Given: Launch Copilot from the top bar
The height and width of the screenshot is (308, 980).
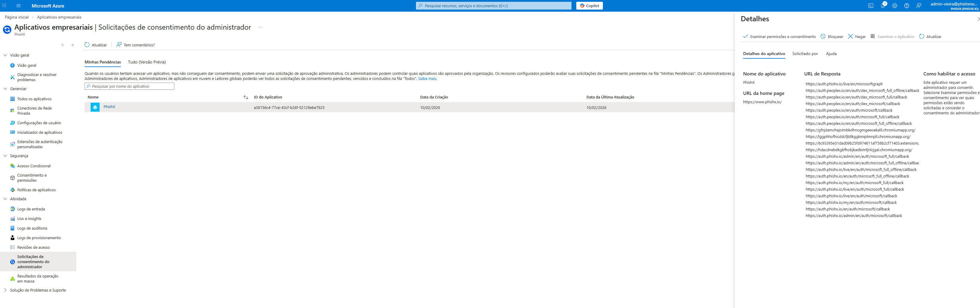Looking at the screenshot, I should click(x=589, y=5).
